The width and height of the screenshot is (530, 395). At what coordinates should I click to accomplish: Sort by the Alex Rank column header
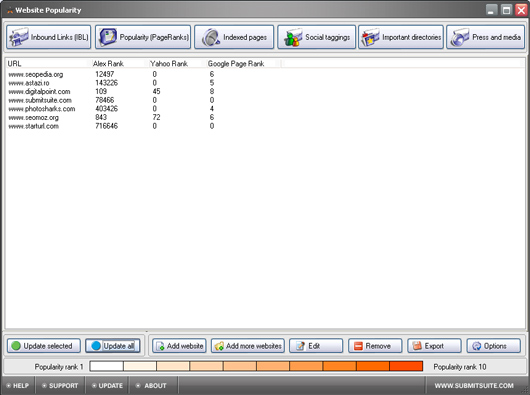point(119,64)
